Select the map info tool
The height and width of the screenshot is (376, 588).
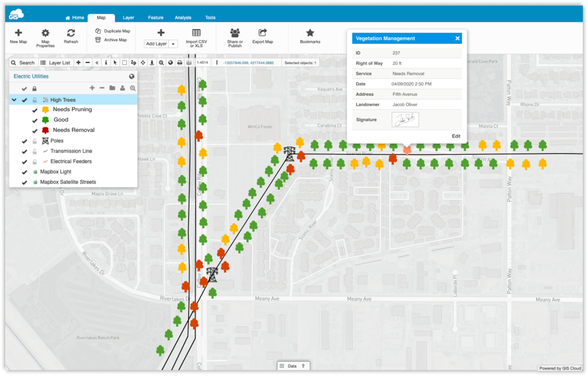(x=106, y=63)
